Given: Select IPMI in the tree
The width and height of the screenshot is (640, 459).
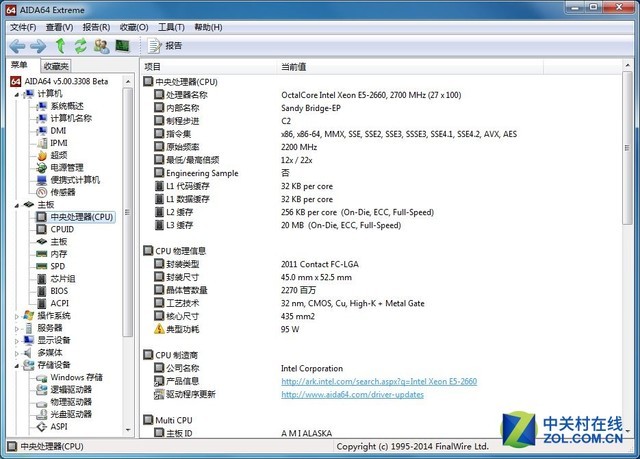Looking at the screenshot, I should point(59,143).
